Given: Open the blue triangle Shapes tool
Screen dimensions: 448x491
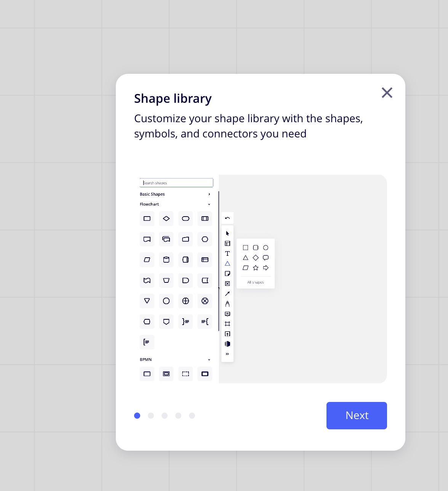Looking at the screenshot, I should tap(227, 263).
